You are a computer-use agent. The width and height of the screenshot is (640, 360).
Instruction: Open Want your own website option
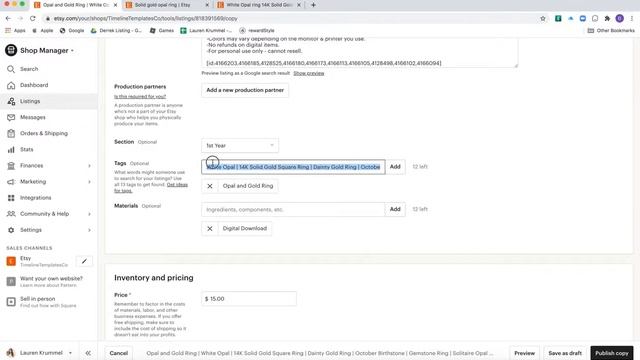click(51, 281)
